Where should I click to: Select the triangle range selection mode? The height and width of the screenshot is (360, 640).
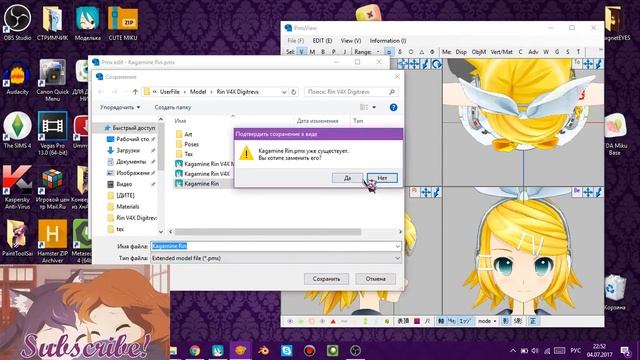421,52
